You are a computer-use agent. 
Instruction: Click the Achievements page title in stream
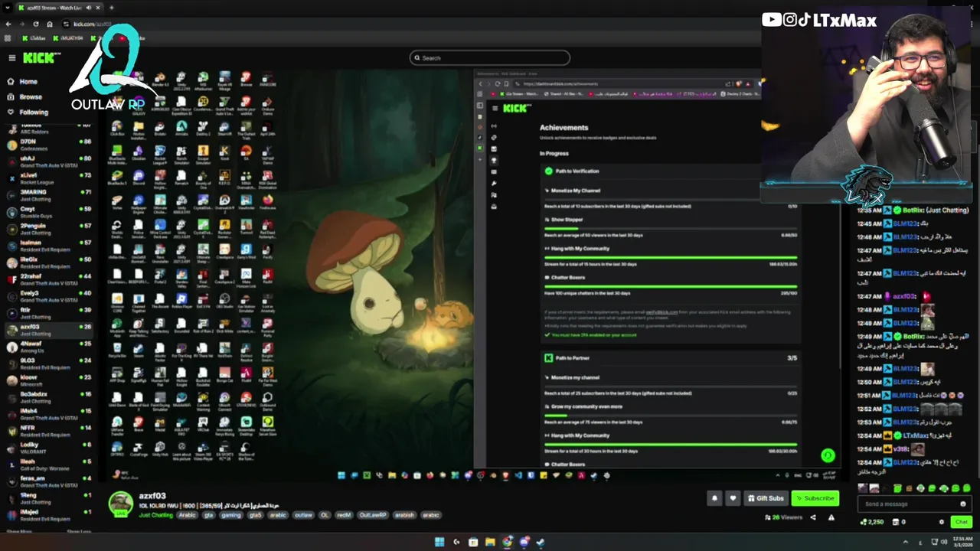click(563, 128)
